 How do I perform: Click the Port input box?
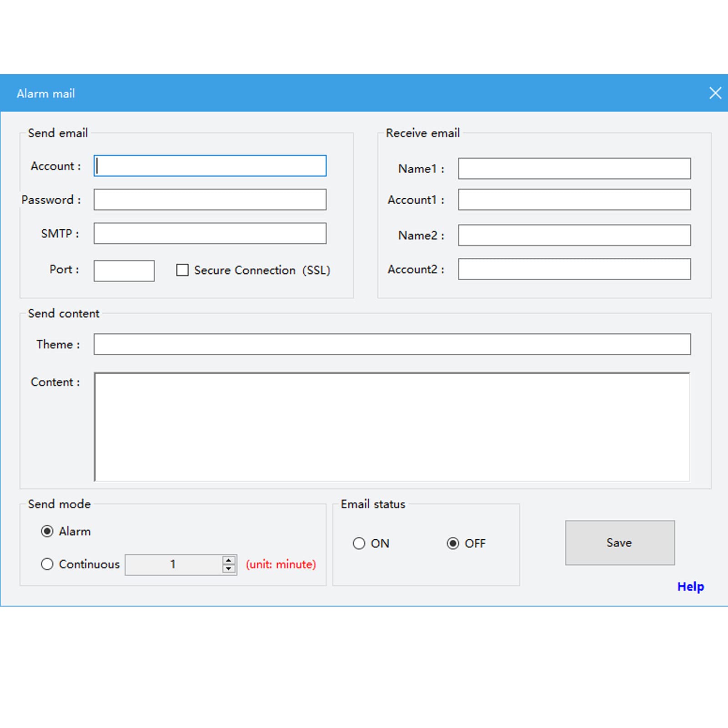click(124, 271)
